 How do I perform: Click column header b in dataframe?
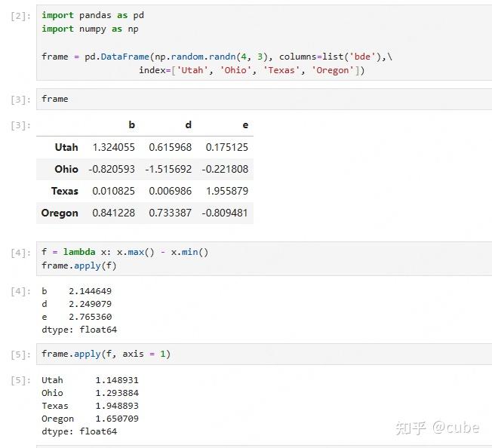tap(131, 125)
